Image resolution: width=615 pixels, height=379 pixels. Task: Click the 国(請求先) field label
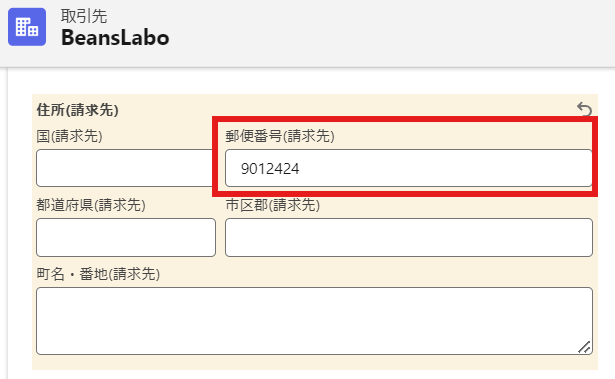click(69, 136)
